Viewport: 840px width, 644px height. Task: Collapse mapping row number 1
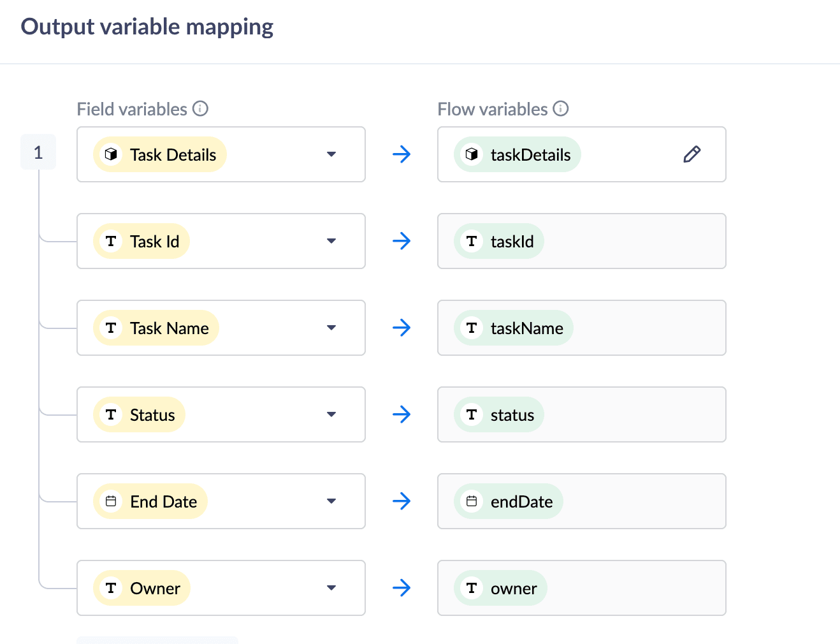[x=38, y=152]
